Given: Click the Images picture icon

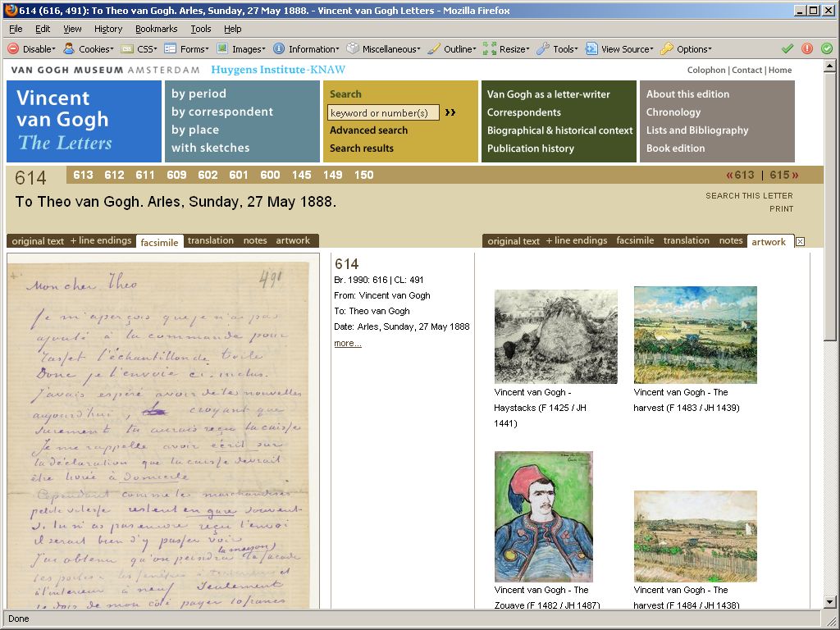Looking at the screenshot, I should pos(222,48).
